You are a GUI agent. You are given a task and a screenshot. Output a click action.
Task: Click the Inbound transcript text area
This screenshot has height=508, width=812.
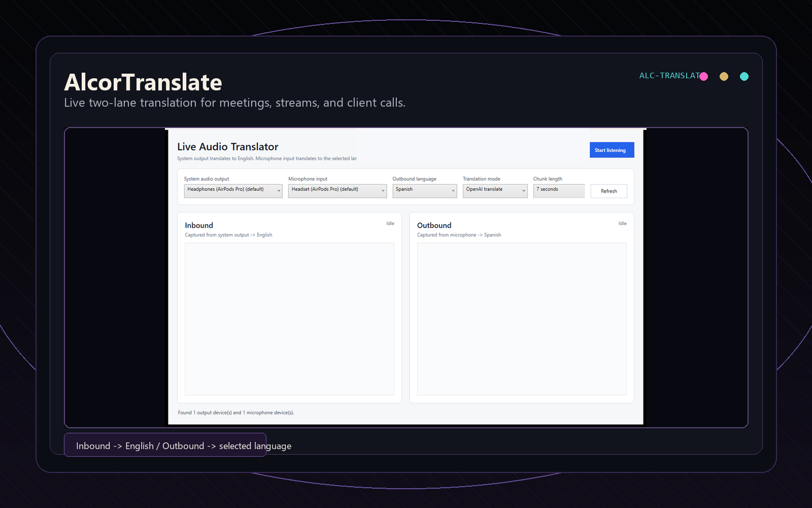point(289,319)
